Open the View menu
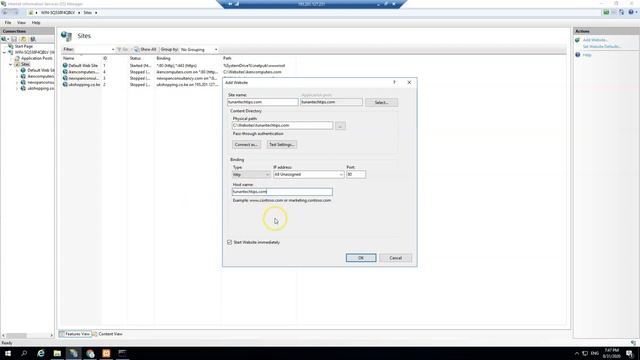 click(21, 23)
